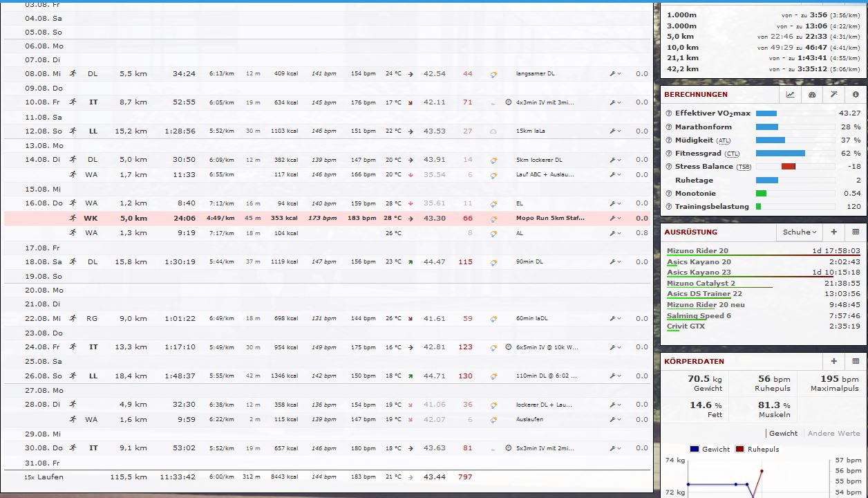Select the Gewicht tab in Körperdaten
The height and width of the screenshot is (498, 868).
click(783, 433)
